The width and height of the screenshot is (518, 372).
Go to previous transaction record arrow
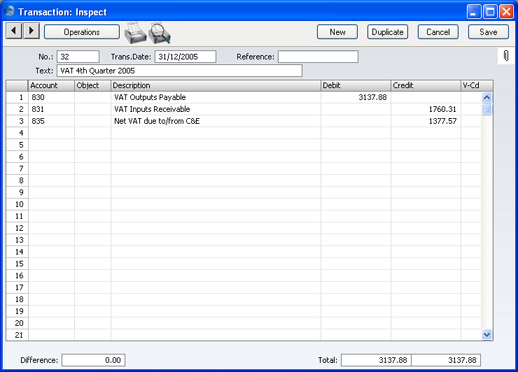(14, 31)
